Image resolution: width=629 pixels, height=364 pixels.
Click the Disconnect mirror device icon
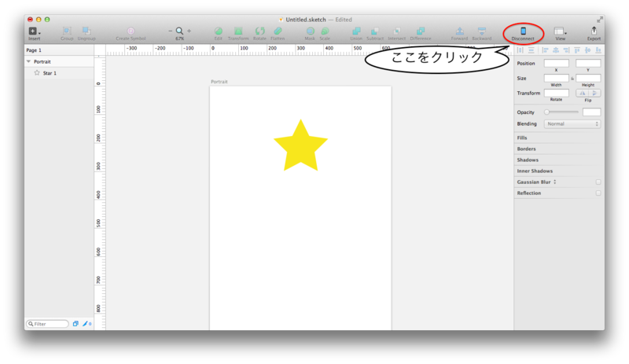coord(523,31)
